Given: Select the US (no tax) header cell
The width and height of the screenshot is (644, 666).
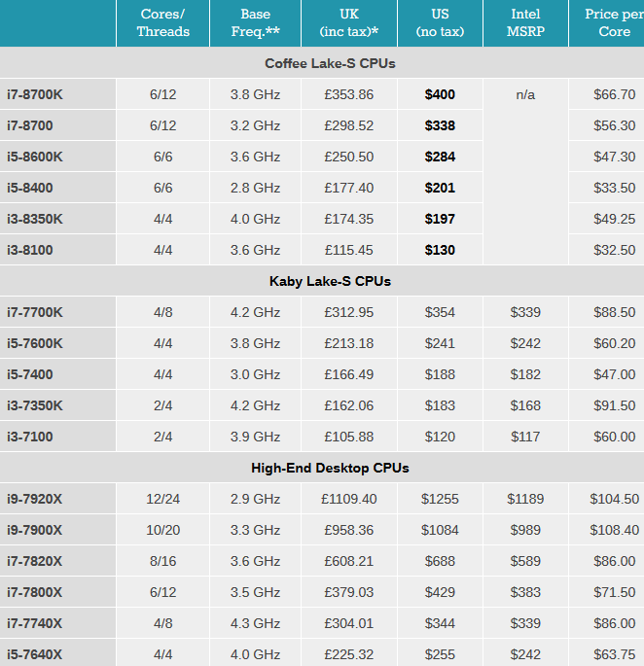Looking at the screenshot, I should point(440,23).
